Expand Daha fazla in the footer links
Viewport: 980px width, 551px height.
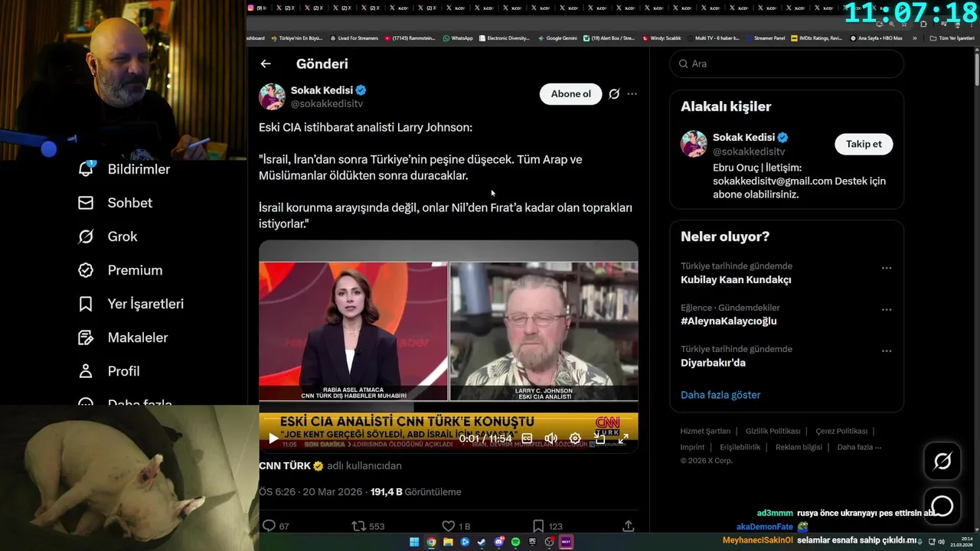tap(859, 447)
